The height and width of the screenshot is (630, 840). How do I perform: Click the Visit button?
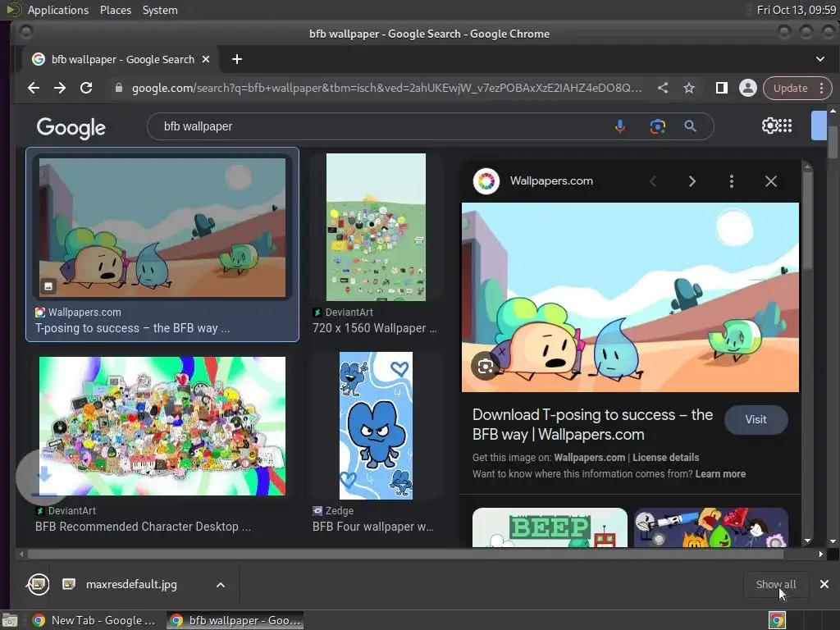[756, 419]
